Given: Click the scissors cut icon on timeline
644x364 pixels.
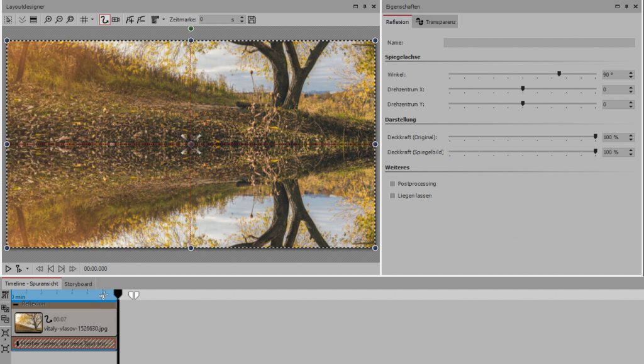Looking at the screenshot, I should 104,295.
